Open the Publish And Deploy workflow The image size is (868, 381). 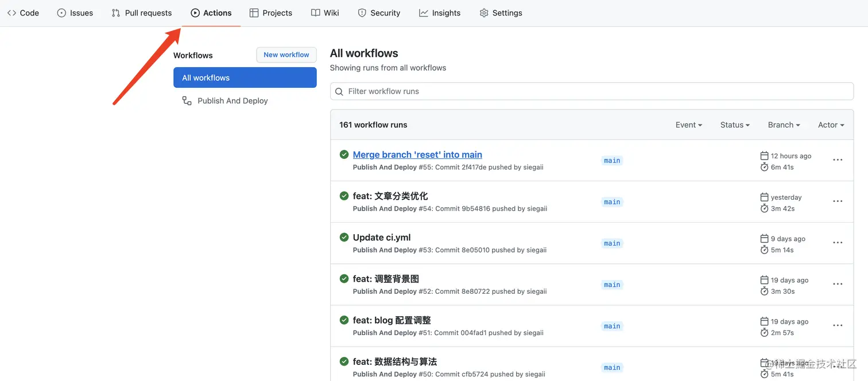(232, 100)
